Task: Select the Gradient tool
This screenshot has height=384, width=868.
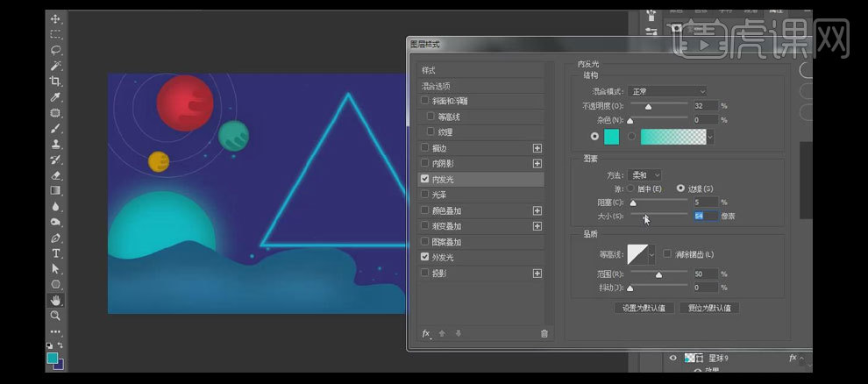Action: tap(55, 190)
